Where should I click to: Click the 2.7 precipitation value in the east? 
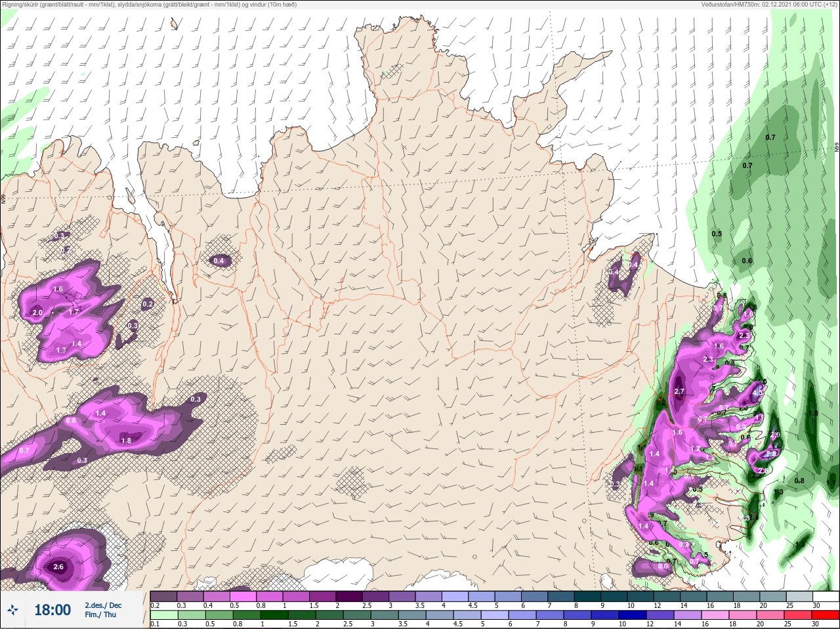(x=679, y=391)
